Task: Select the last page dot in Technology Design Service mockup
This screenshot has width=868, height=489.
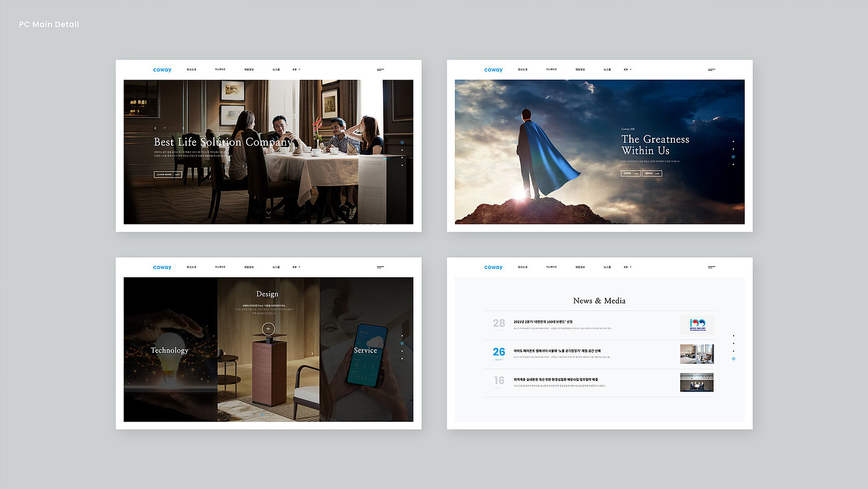Action: pyautogui.click(x=402, y=359)
